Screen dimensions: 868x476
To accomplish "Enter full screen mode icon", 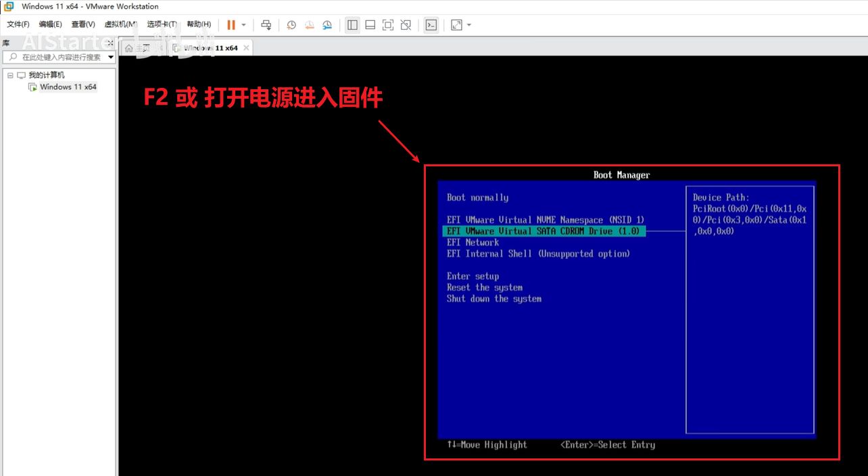I will pyautogui.click(x=387, y=25).
